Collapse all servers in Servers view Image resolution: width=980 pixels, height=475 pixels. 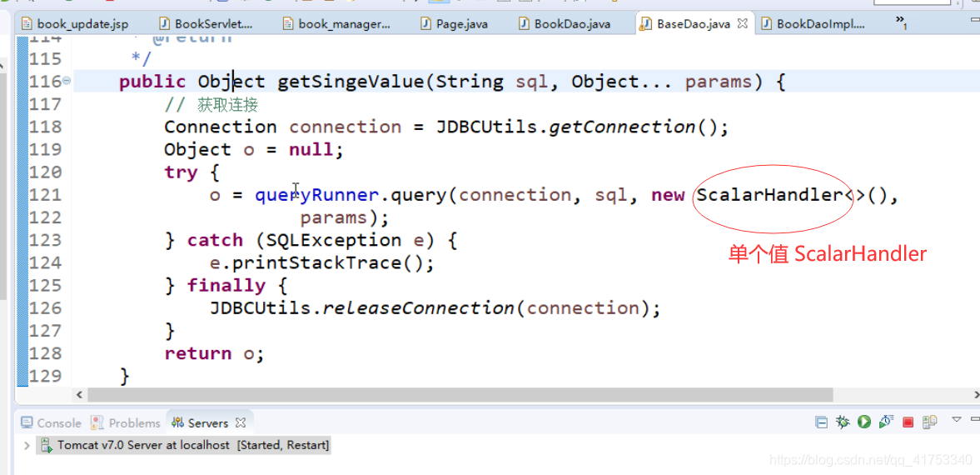822,422
